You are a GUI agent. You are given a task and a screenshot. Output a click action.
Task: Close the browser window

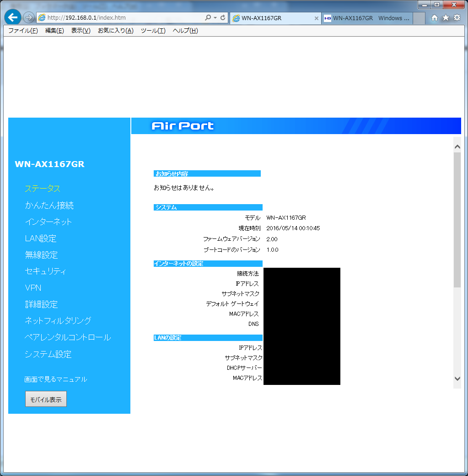(454, 5)
